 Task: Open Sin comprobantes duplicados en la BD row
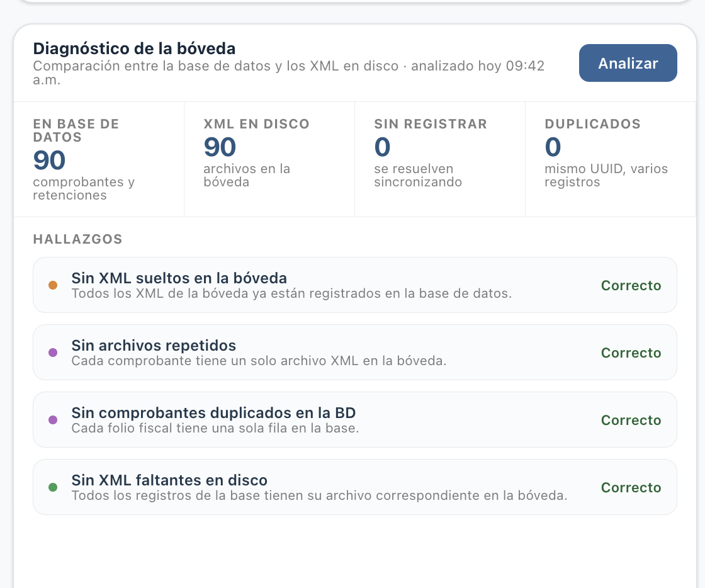(355, 420)
